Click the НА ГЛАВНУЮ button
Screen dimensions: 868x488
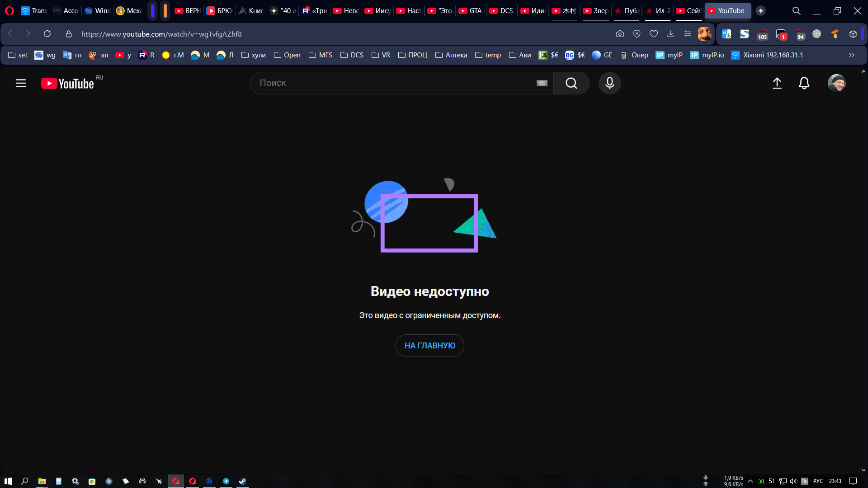429,346
